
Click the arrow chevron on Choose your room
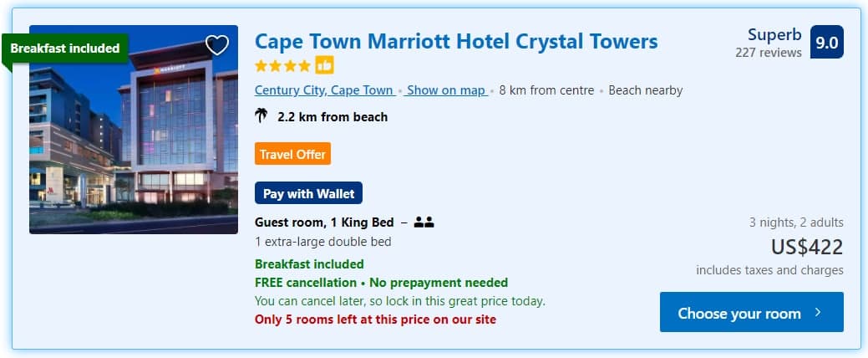(818, 313)
